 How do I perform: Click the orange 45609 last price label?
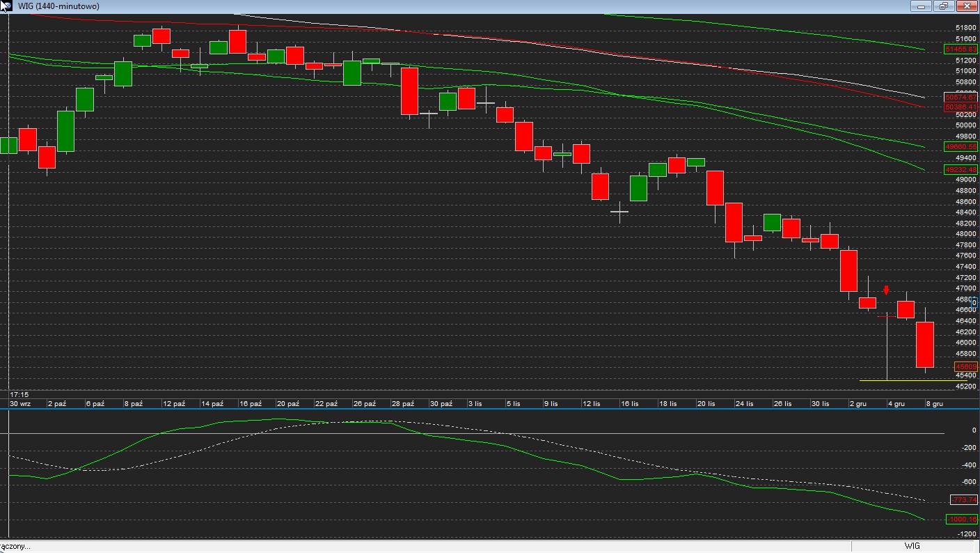(966, 367)
